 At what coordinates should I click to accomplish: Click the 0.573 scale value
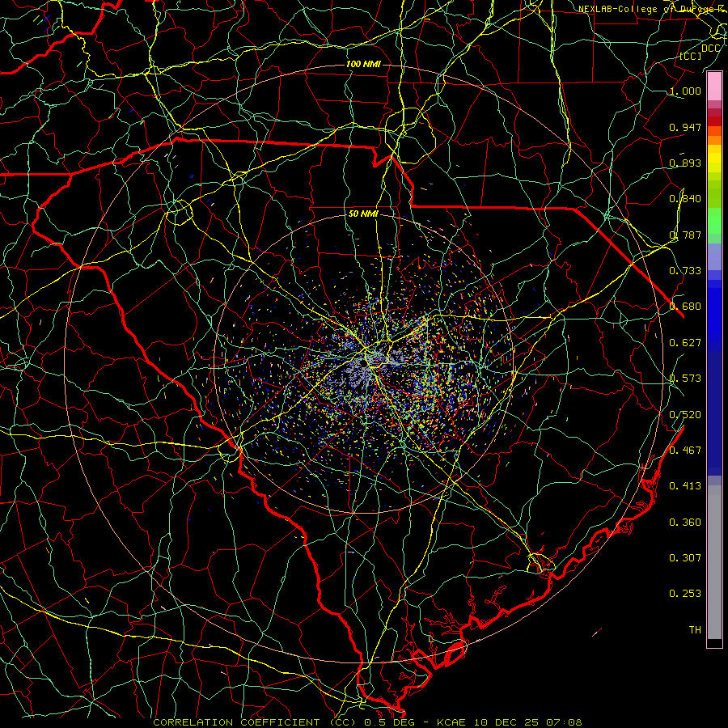tap(685, 379)
